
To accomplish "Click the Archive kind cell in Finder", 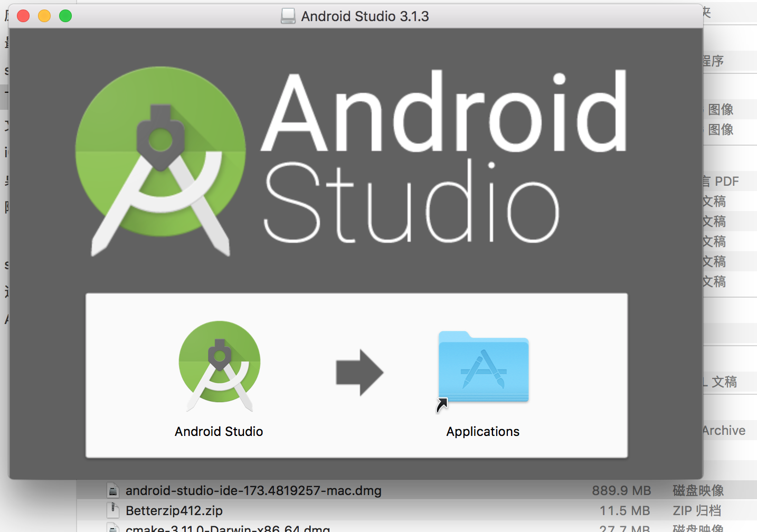I will tap(724, 431).
